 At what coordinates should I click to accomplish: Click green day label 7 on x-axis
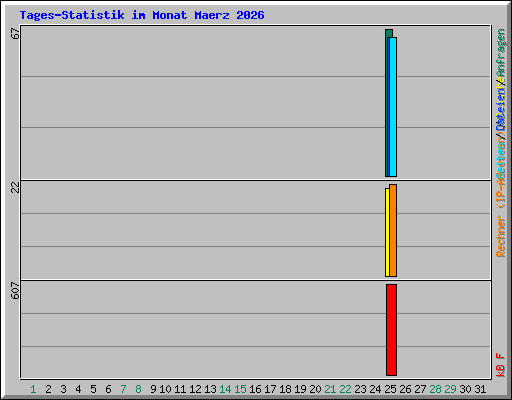pos(123,389)
